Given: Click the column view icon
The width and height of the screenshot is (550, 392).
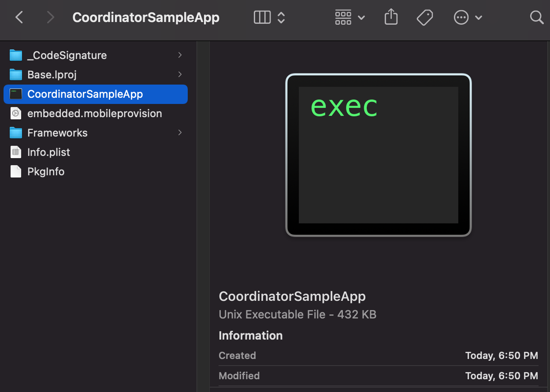Looking at the screenshot, I should coord(262,18).
